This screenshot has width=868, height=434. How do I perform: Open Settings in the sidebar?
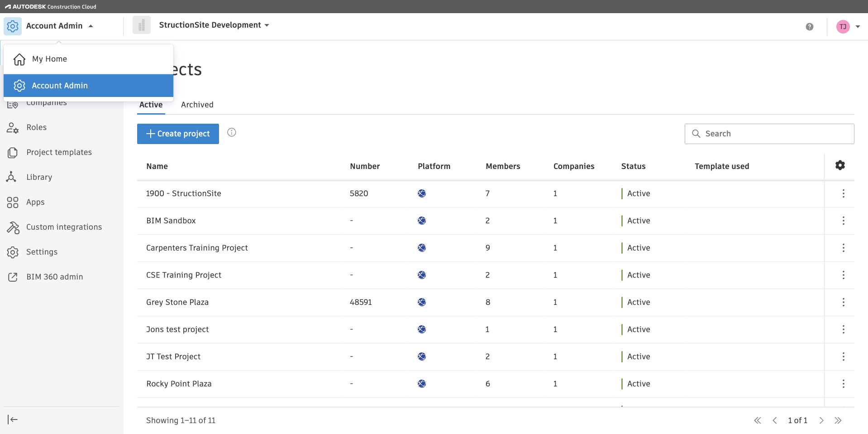(x=42, y=252)
